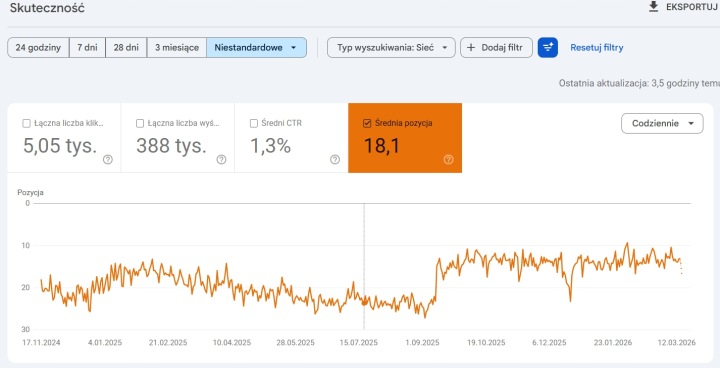Screen dimensions: 720x368
Task: Enable the Średni CTR checkbox
Action: pyautogui.click(x=254, y=123)
